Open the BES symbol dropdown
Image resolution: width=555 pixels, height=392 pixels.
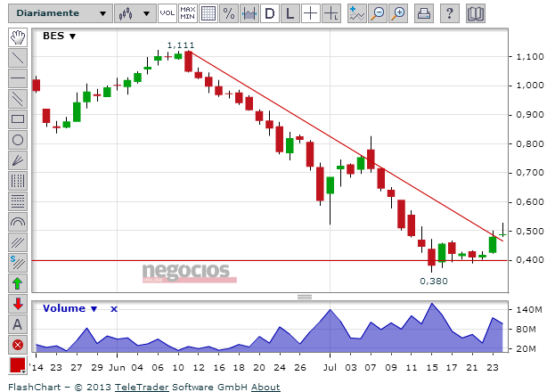click(59, 37)
